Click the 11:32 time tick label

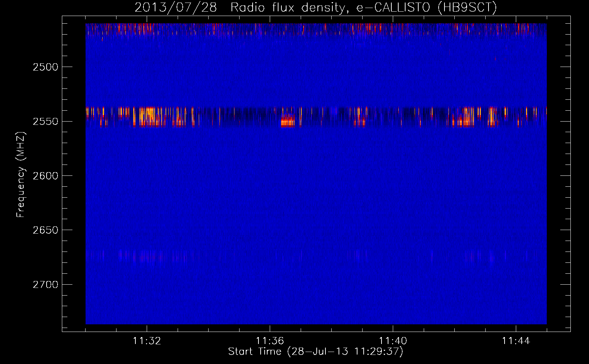(147, 341)
